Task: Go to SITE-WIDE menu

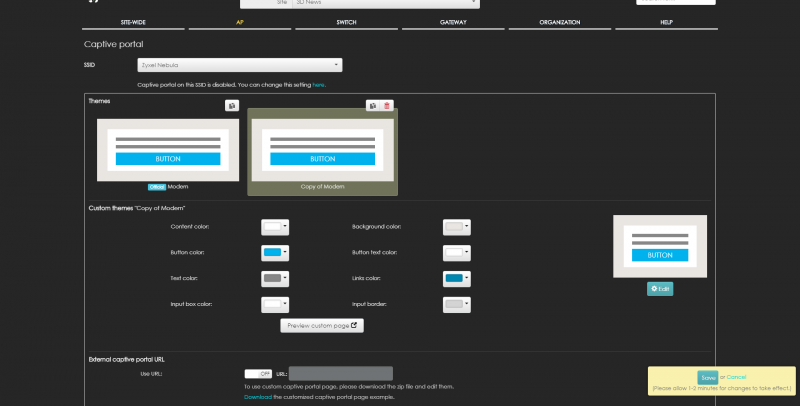Action: click(133, 22)
